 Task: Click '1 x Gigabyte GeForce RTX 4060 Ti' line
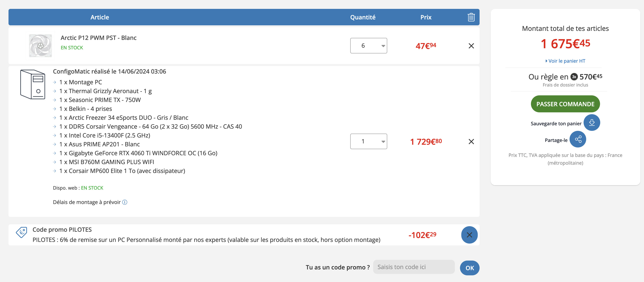(138, 153)
